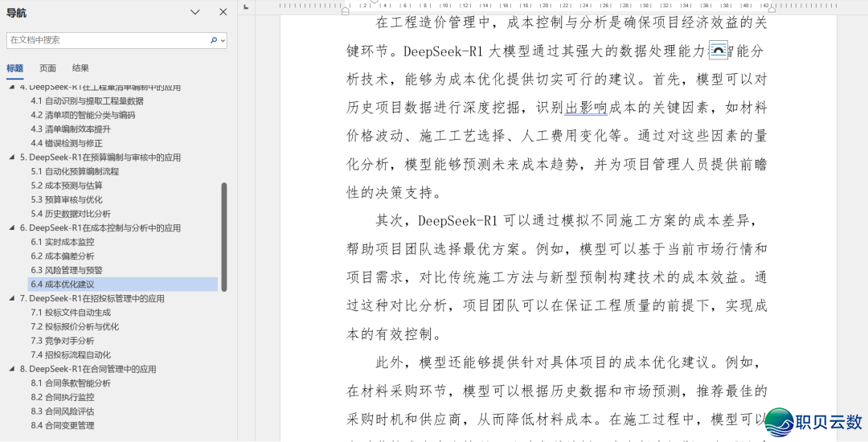Go to heading 6.1 实时成本监控

coord(63,242)
